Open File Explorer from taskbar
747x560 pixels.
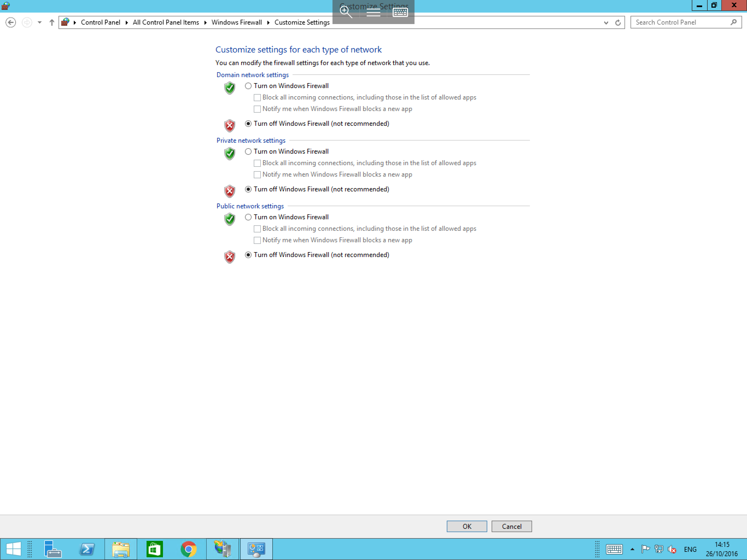pyautogui.click(x=121, y=549)
